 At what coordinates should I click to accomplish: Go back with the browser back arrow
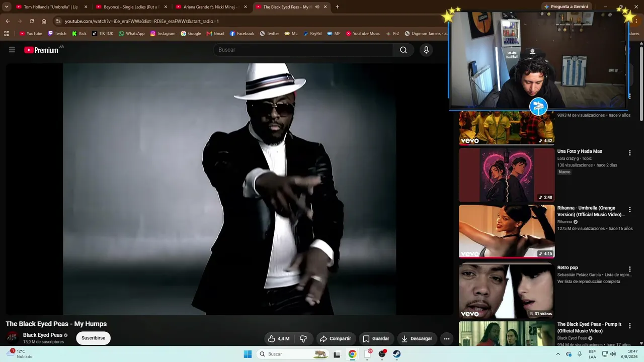click(x=8, y=21)
